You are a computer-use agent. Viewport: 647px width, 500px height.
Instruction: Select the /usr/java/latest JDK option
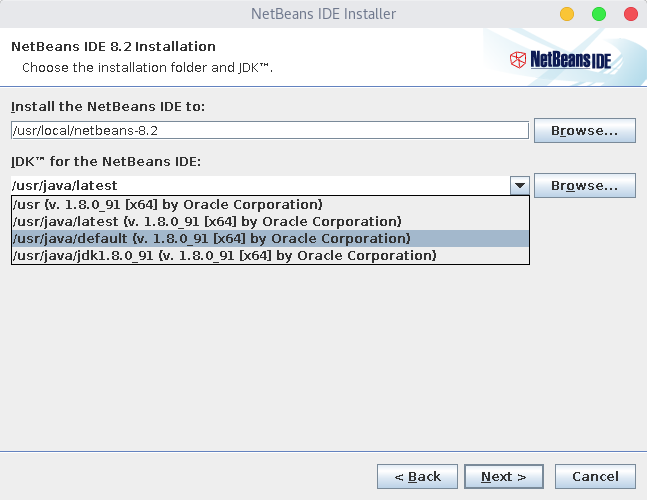pyautogui.click(x=270, y=222)
